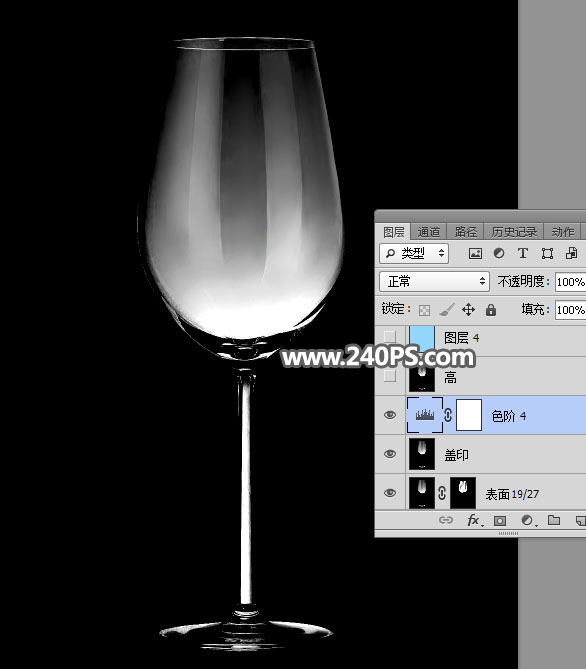Image resolution: width=586 pixels, height=669 pixels.
Task: Filter layers by type (T) icon
Action: (x=522, y=253)
